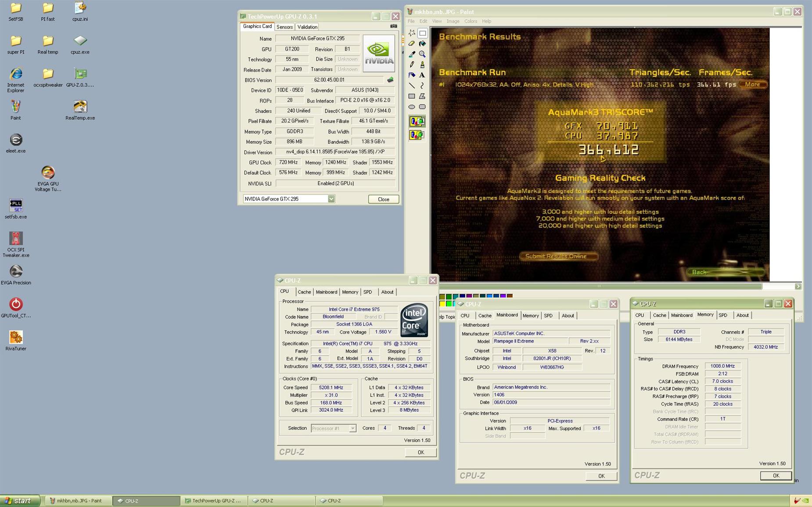Open Cache tab in the CPU-Z processor window
Screen dimensions: 812x507
[x=304, y=292]
